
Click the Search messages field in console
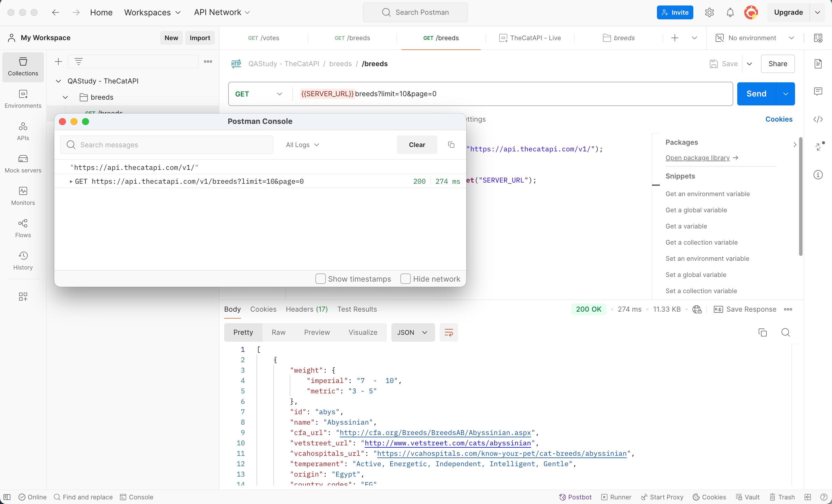coord(167,145)
